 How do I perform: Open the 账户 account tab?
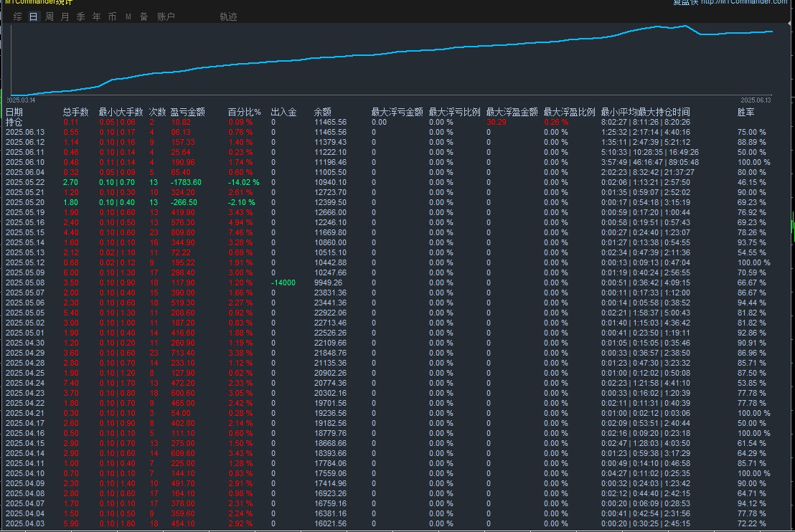(x=166, y=16)
